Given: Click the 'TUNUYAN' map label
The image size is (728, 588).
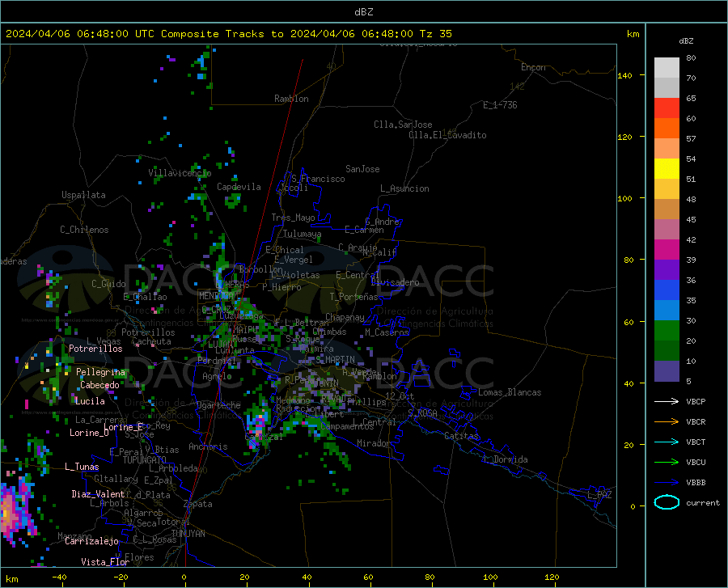Looking at the screenshot, I should tap(188, 534).
